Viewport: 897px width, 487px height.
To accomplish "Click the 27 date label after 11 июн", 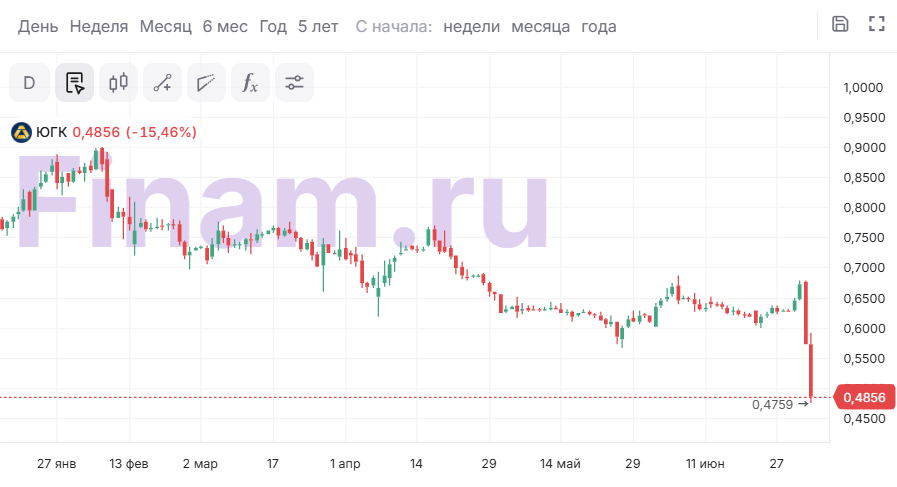I will point(776,464).
